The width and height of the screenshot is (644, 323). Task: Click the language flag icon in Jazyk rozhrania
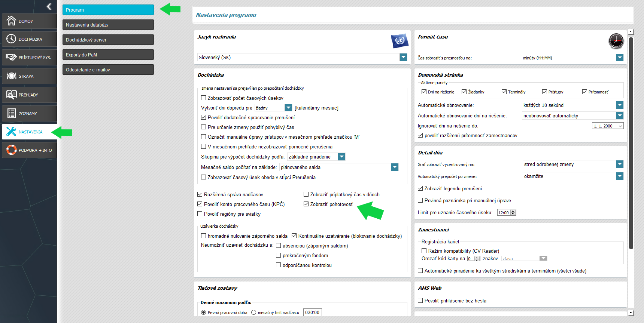point(400,41)
